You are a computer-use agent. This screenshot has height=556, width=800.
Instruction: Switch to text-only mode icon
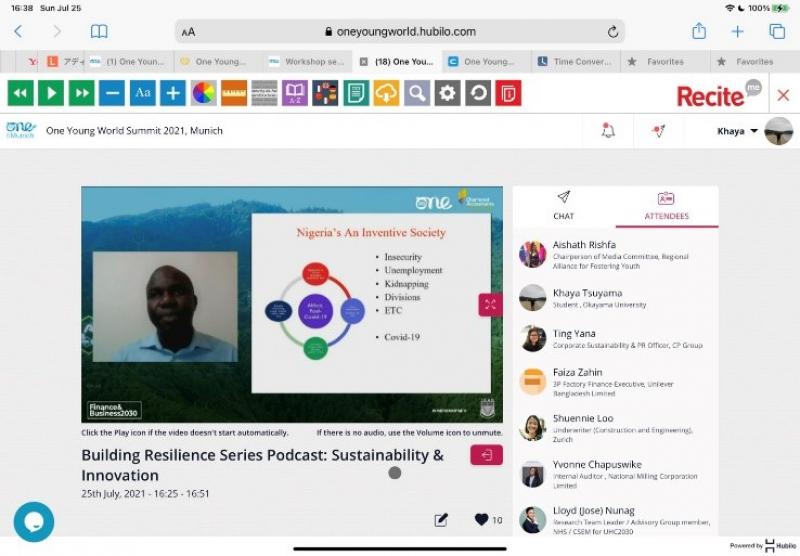click(x=356, y=93)
